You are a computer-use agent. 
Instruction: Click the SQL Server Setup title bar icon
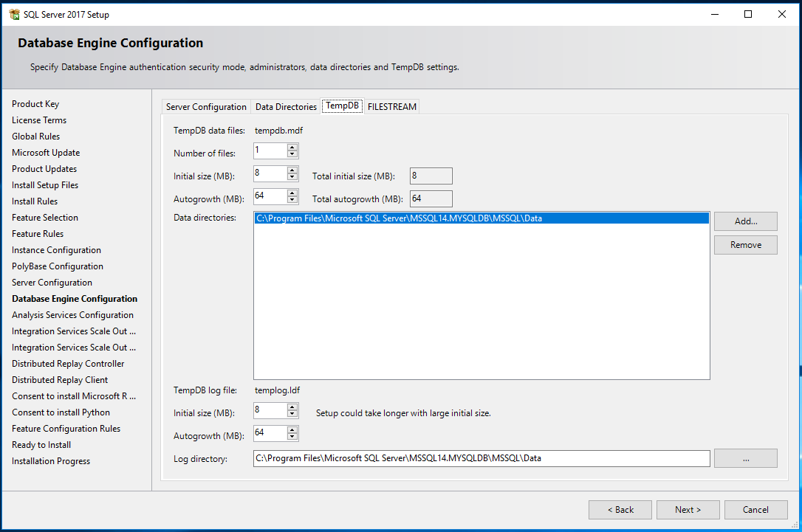point(14,14)
